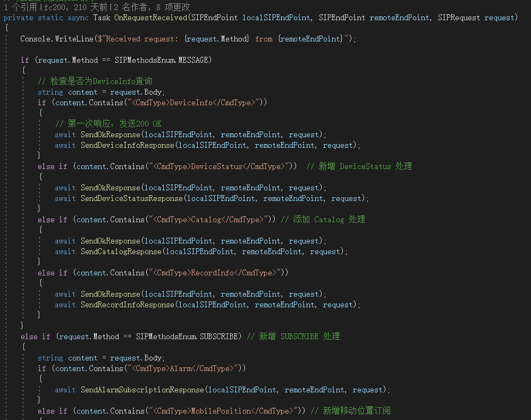This screenshot has height=420, width=531.
Task: Click the SendOkResponse call above SendRecordInfoResponse
Action: pos(111,295)
